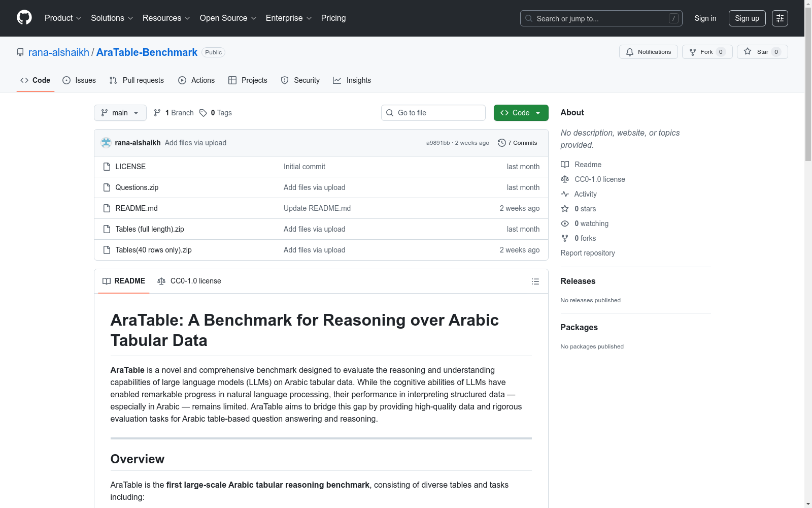
Task: Click the repository icon before rana-alshaikh
Action: pos(20,52)
